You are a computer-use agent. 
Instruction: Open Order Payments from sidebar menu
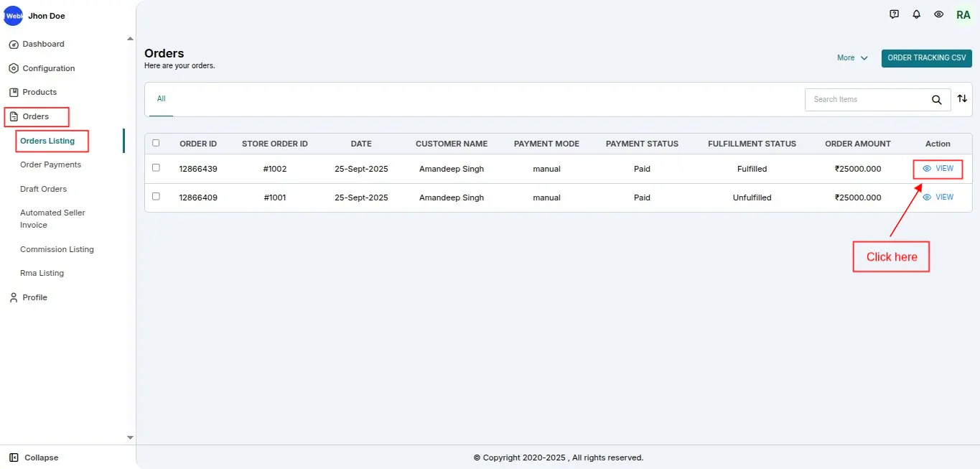(x=50, y=164)
